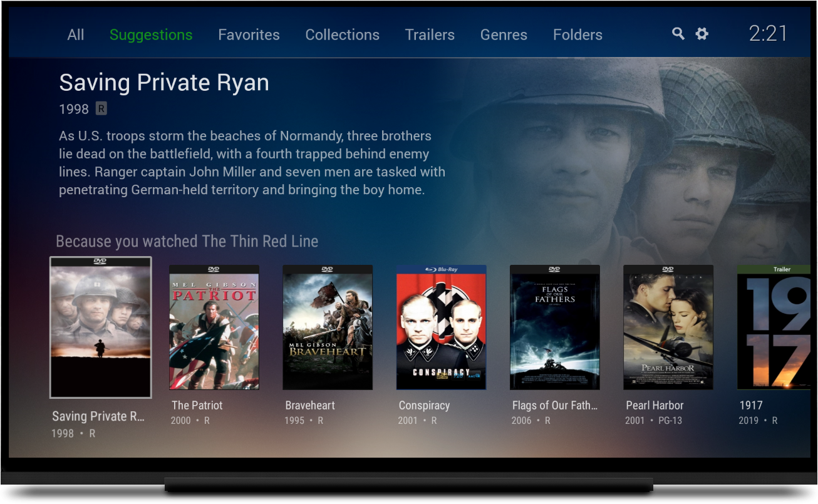Click '2019 • R' under 1917
Image resolution: width=818 pixels, height=504 pixels.
point(758,421)
